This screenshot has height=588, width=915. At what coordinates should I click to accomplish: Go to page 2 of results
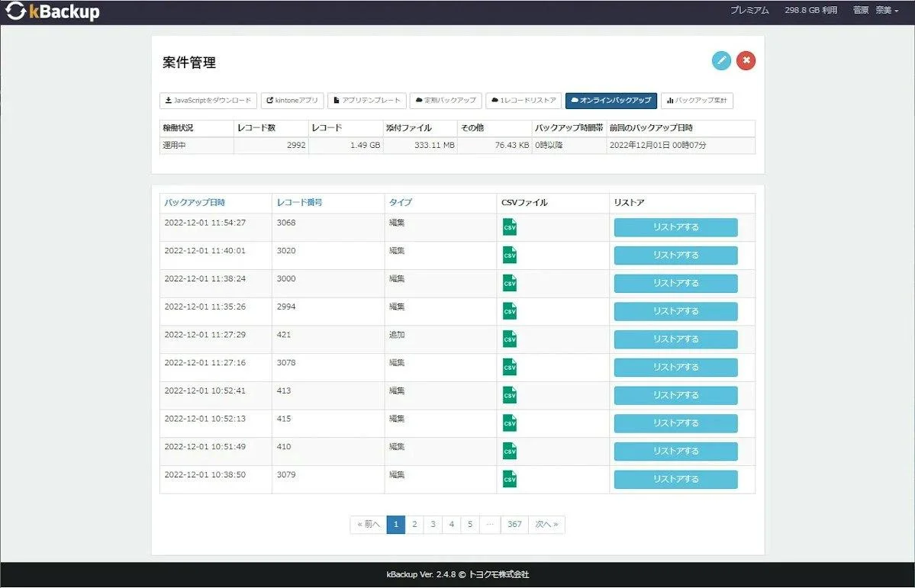tap(414, 525)
